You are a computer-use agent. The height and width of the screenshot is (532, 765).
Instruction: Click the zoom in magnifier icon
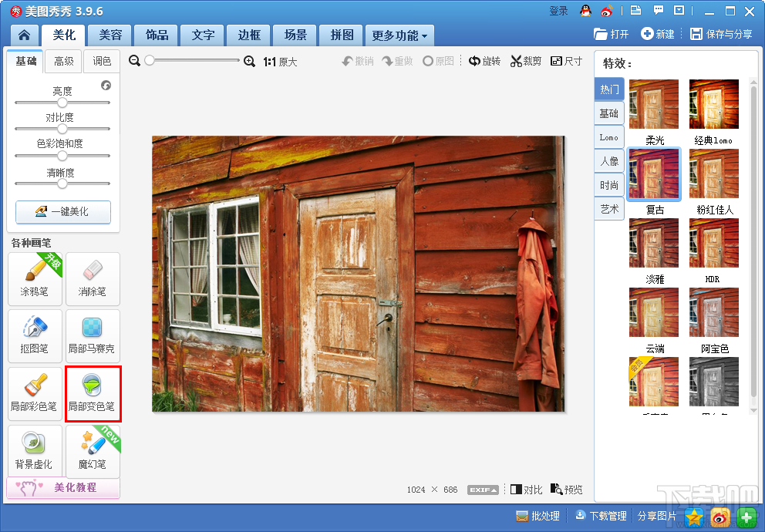249,62
